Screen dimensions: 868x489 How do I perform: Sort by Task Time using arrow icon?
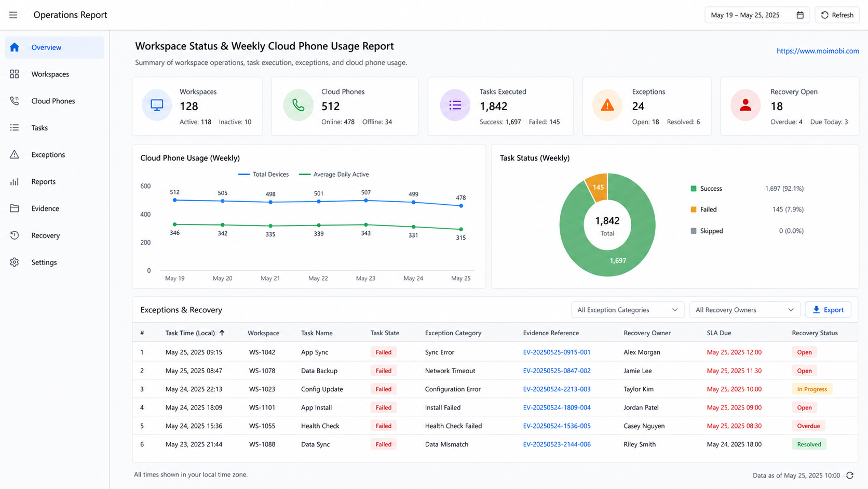(222, 333)
